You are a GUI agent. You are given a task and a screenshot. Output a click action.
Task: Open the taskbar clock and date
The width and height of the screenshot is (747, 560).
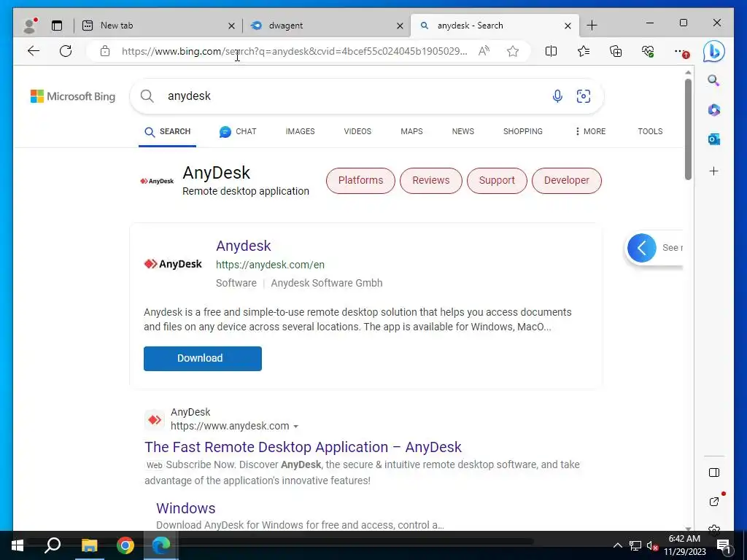coord(685,545)
